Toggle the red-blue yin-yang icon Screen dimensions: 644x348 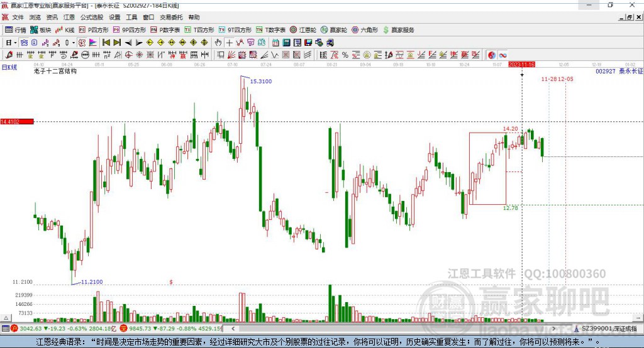[x=492, y=55]
